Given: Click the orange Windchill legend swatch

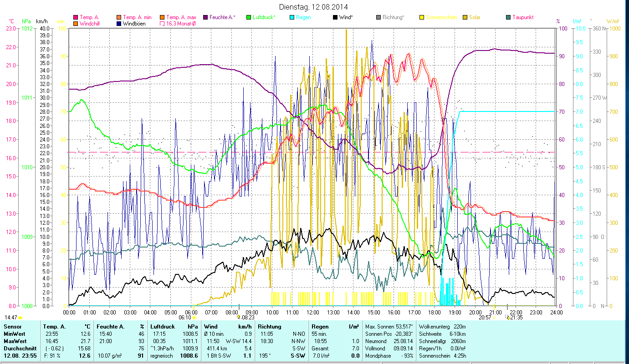Looking at the screenshot, I should coord(76,24).
